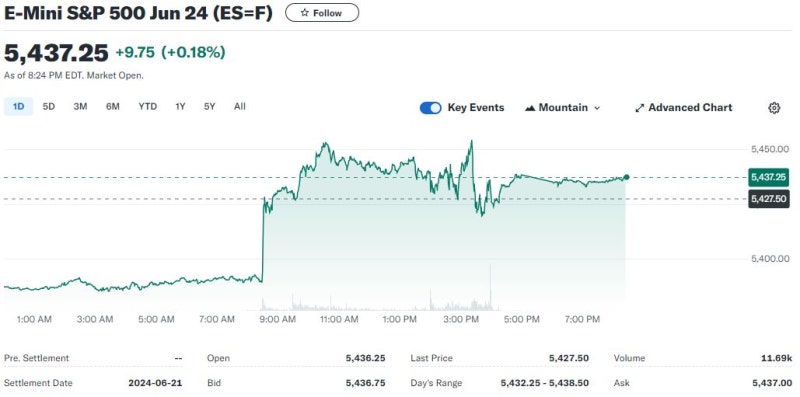Image resolution: width=800 pixels, height=397 pixels.
Task: Click the expand arrows icon beside Advanced Chart
Action: tap(639, 108)
